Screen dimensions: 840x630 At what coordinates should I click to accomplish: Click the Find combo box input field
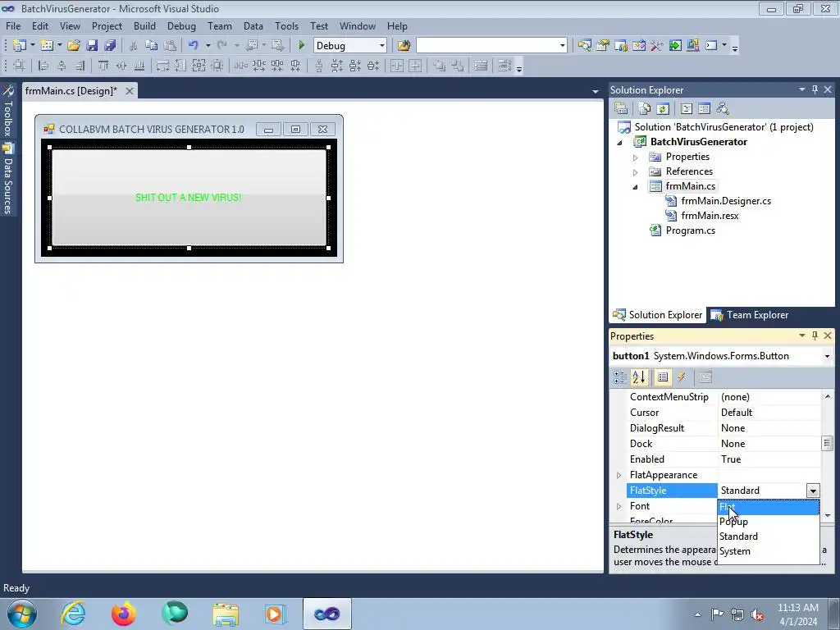(x=487, y=46)
